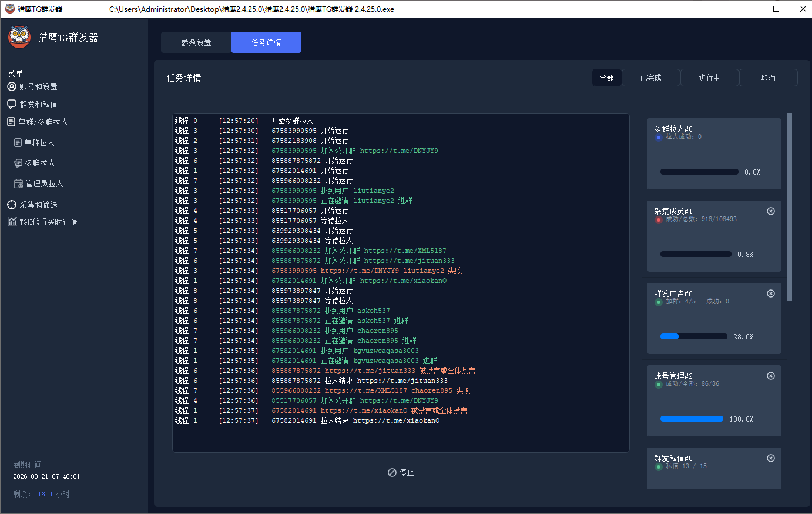Image resolution: width=812 pixels, height=514 pixels.
Task: Filter tasks by 进行中
Action: click(x=710, y=78)
